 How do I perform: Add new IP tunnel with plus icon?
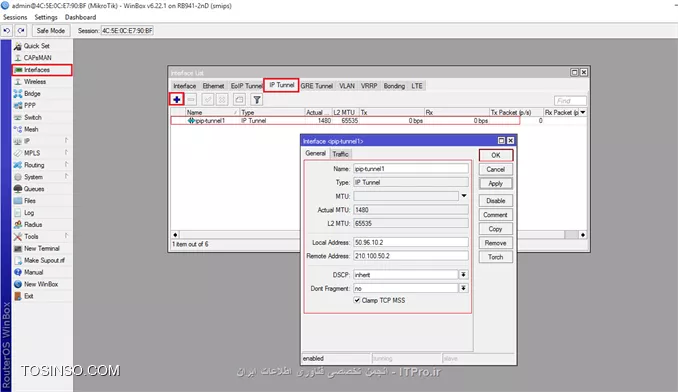click(x=176, y=100)
